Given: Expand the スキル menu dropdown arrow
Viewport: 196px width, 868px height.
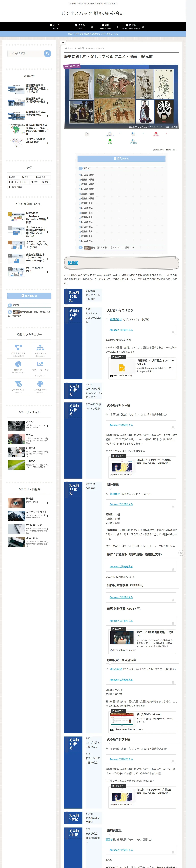Looking at the screenshot, I should point(92,27).
